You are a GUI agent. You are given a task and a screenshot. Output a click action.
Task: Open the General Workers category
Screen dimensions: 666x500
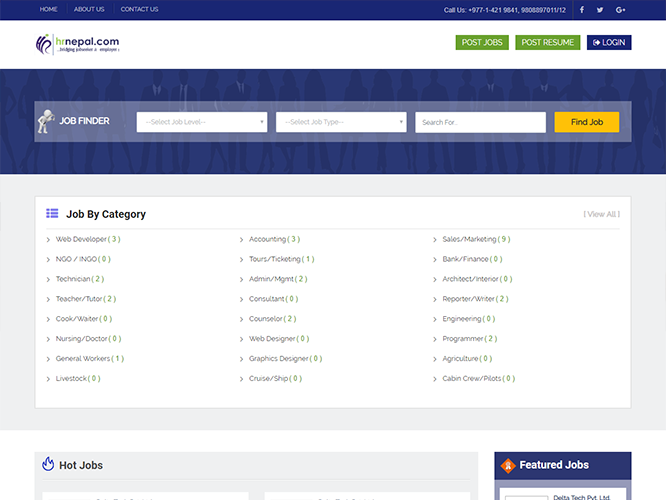coord(90,359)
